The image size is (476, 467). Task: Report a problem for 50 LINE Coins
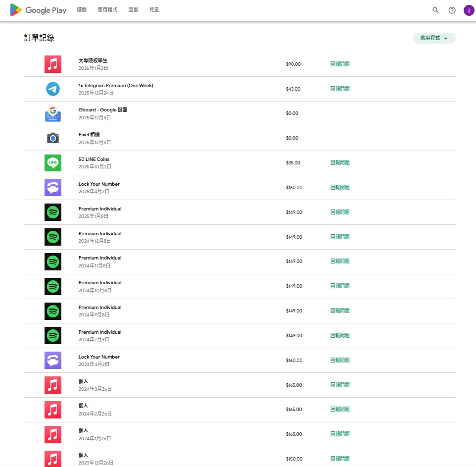tap(340, 163)
